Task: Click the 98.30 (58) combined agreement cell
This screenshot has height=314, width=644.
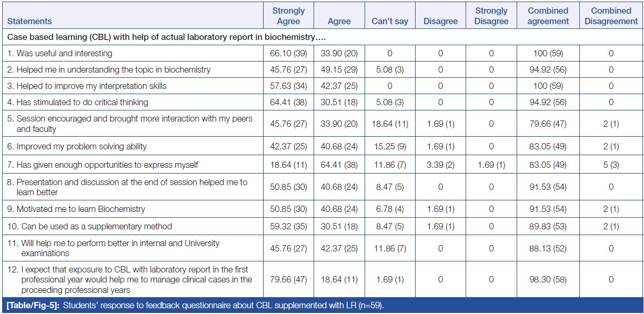Action: coord(548,280)
